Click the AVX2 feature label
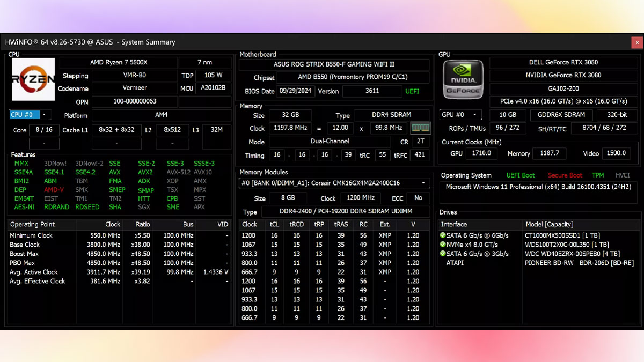 click(x=145, y=172)
